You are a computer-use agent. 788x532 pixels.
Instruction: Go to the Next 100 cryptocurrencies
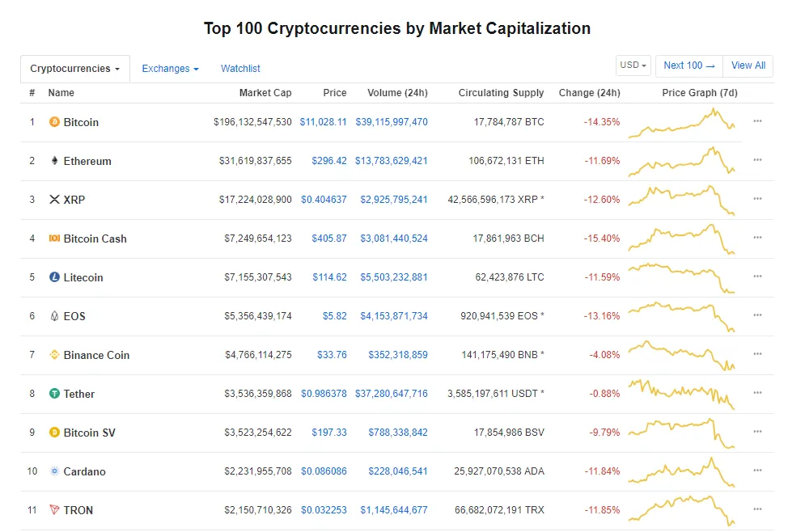pyautogui.click(x=688, y=65)
